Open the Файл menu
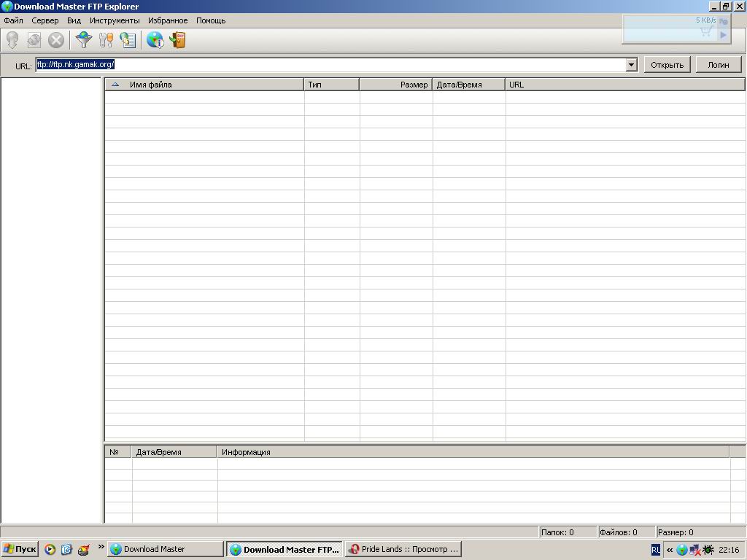The height and width of the screenshot is (560, 747). tap(13, 20)
